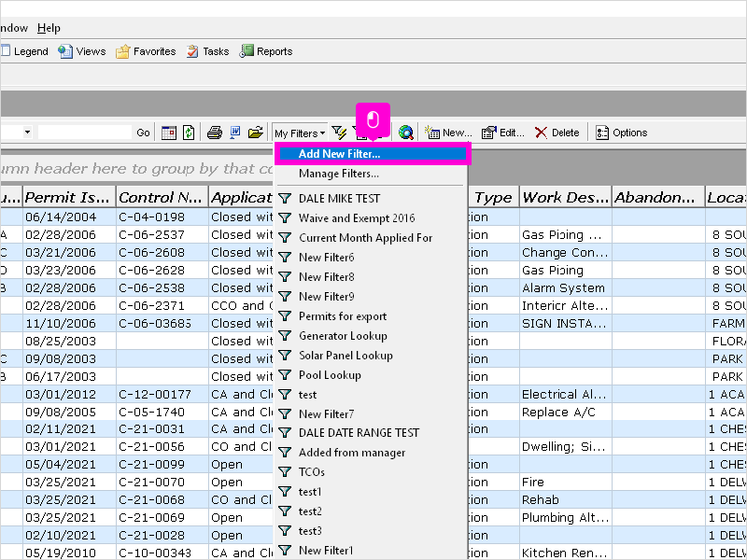The height and width of the screenshot is (560, 747).
Task: Open the Help menu
Action: pos(49,28)
